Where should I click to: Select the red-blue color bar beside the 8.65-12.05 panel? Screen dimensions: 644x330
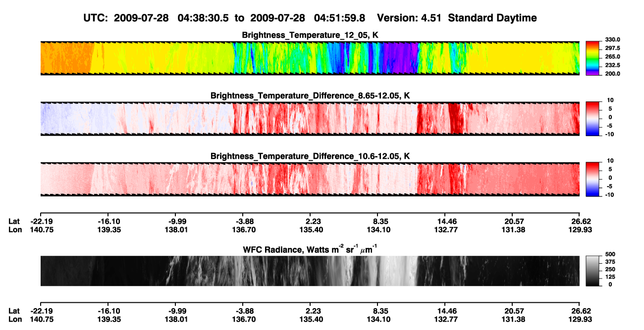click(x=593, y=118)
